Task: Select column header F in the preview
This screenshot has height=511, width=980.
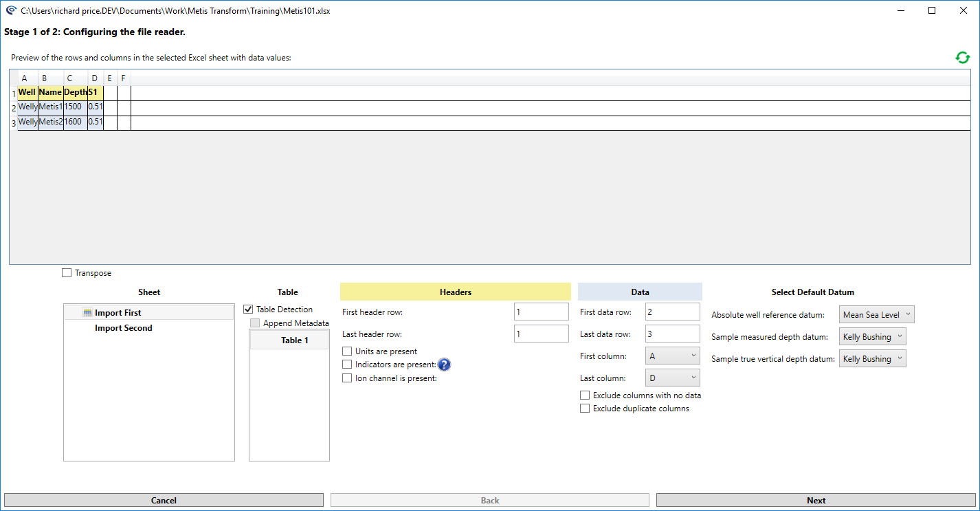Action: coord(124,78)
